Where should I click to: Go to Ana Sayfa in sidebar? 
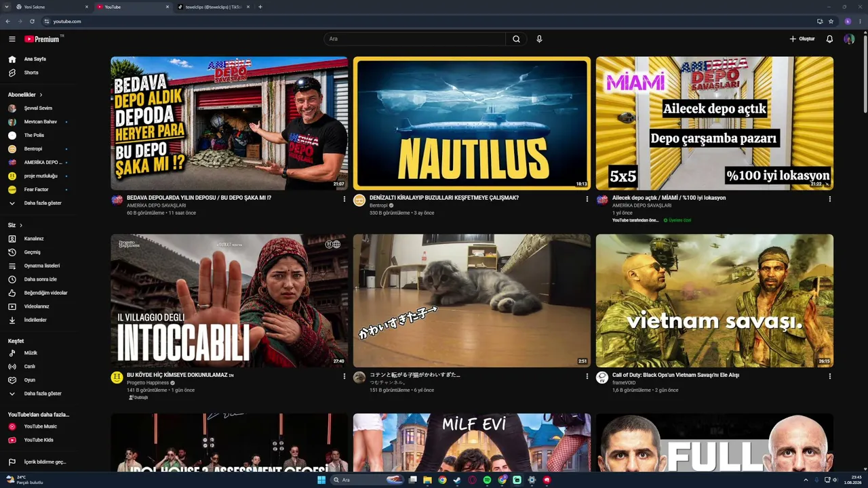pos(35,59)
